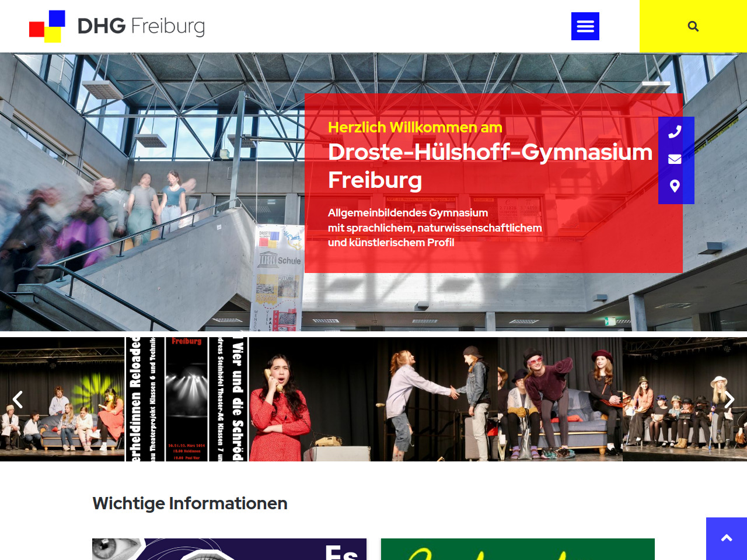Click the Wichtige Informationen heading
The image size is (747, 560).
[x=190, y=503]
